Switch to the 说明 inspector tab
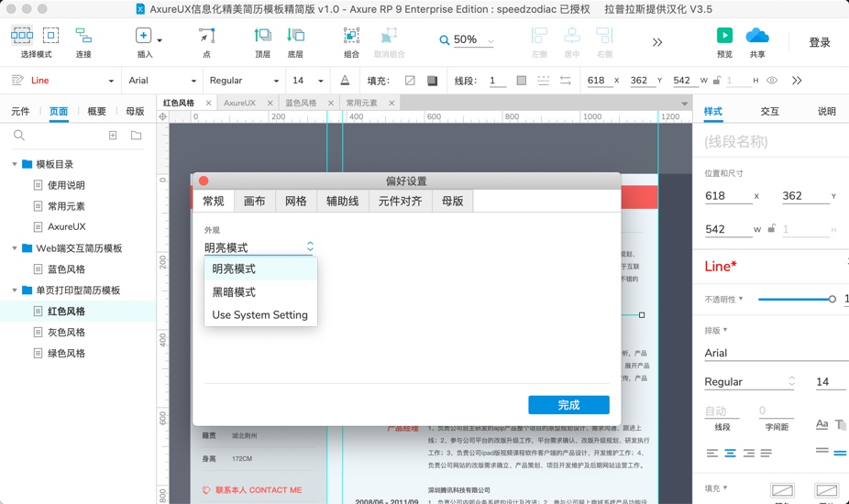 826,112
